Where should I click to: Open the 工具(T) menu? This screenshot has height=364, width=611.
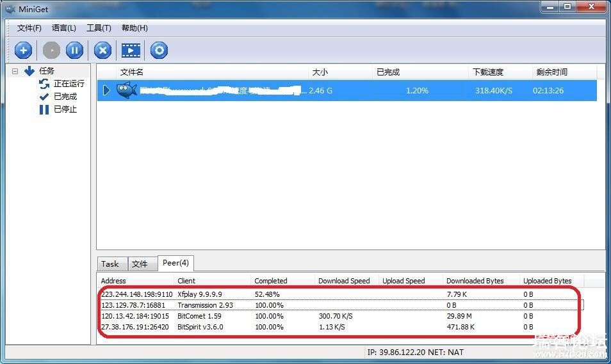99,28
